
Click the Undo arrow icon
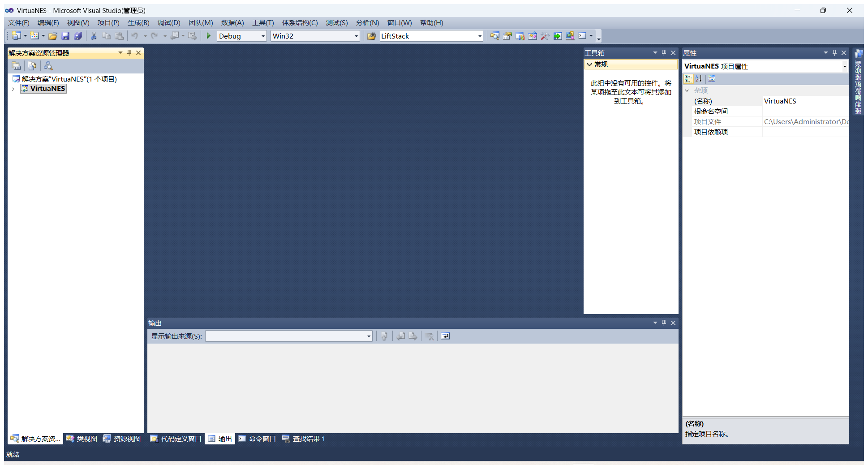[135, 36]
